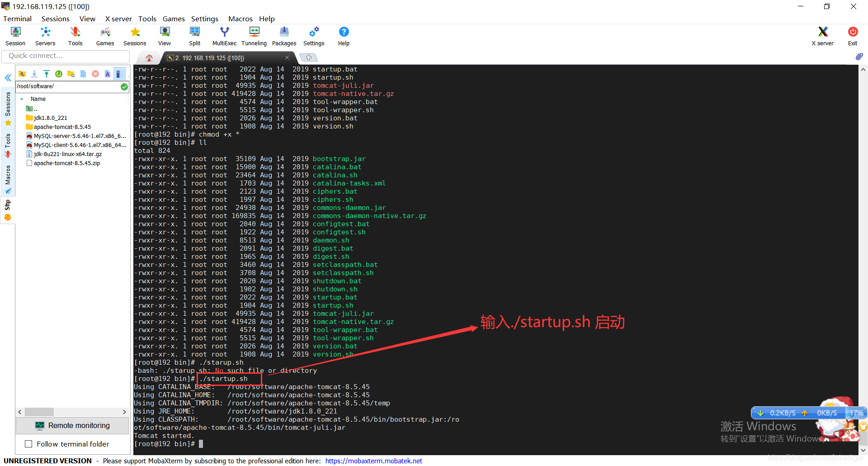Screen dimensions: 868x466
Task: Close the 192.168.119.125 session tab
Action: 287,57
